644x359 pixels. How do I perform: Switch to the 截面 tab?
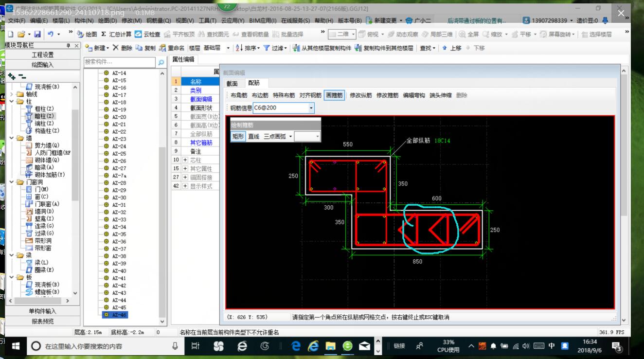(x=232, y=83)
